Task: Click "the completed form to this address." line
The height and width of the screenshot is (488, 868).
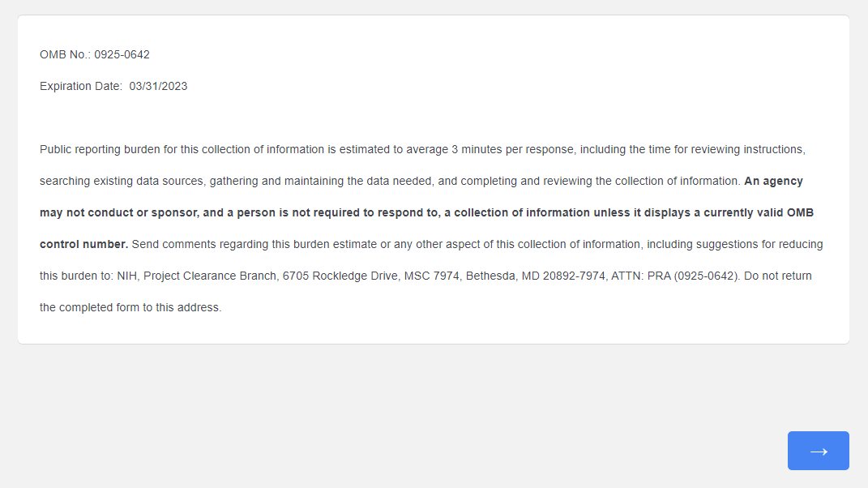Action: click(130, 307)
